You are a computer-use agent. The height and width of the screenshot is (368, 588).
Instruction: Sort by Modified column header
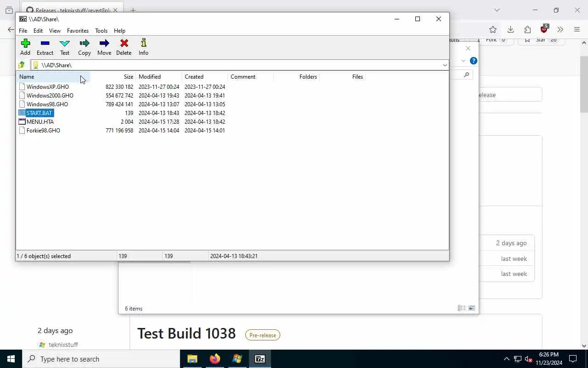click(x=159, y=77)
